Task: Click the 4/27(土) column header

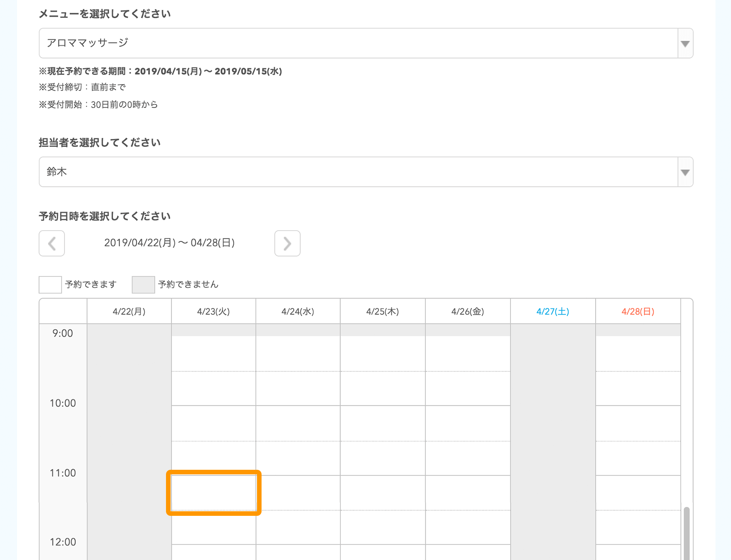Action: pos(552,311)
